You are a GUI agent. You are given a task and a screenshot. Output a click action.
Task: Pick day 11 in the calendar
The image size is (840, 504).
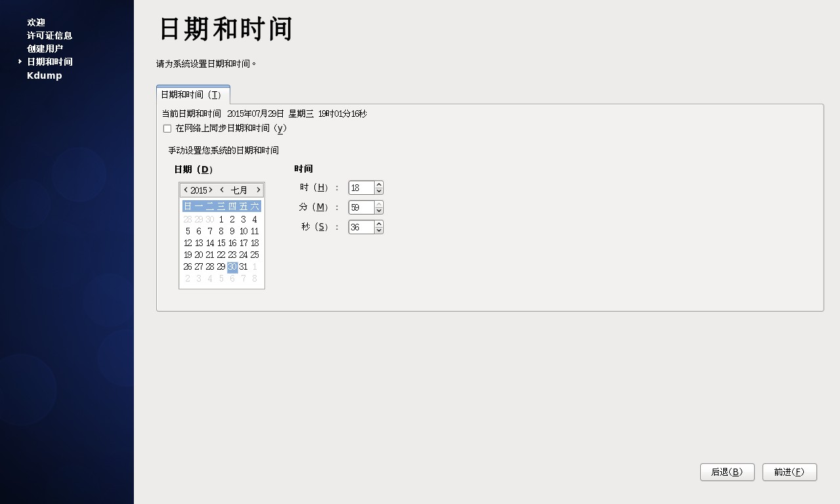(255, 231)
